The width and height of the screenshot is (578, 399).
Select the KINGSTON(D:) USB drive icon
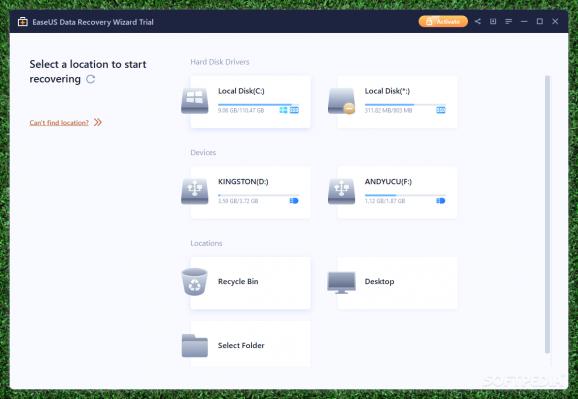(195, 191)
